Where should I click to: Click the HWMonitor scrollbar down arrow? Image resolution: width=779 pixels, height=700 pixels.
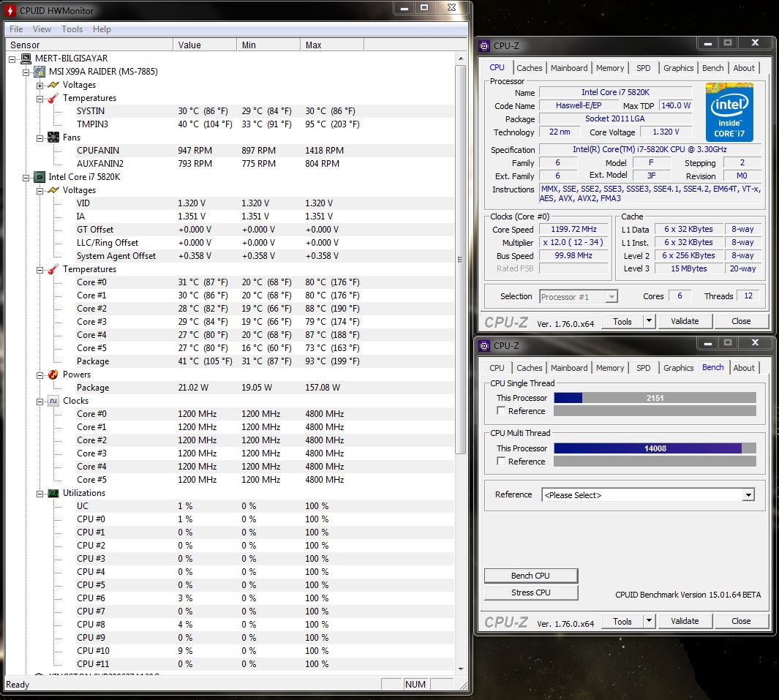(x=461, y=669)
